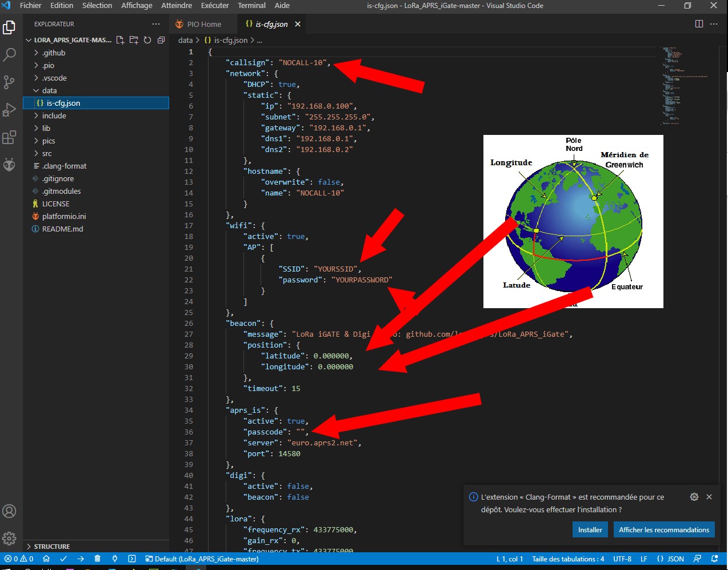The height and width of the screenshot is (570, 728).
Task: Open README.md file
Action: click(95, 229)
